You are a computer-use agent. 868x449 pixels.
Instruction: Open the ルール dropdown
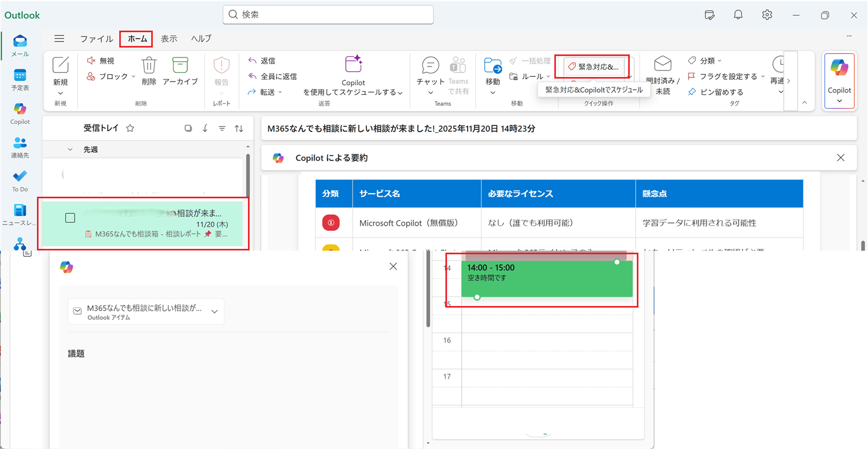[x=547, y=76]
